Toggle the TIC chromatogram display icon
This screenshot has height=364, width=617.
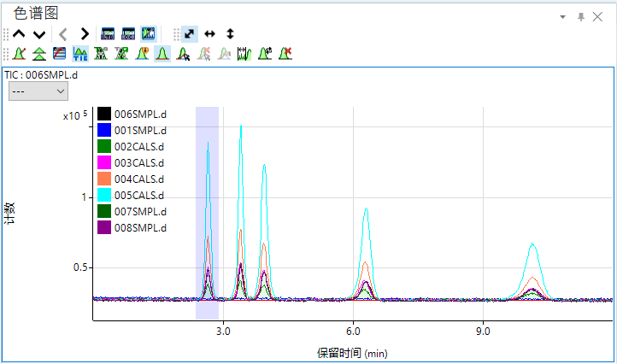pyautogui.click(x=80, y=54)
